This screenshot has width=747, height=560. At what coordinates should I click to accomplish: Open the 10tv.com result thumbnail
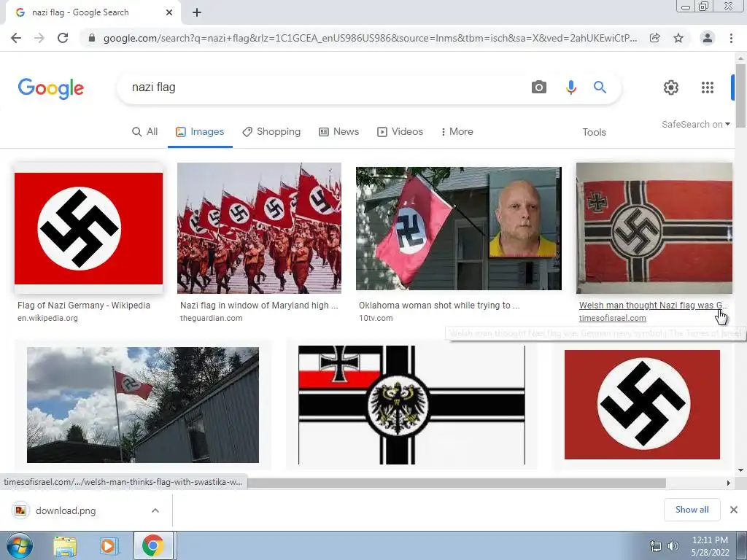459,228
